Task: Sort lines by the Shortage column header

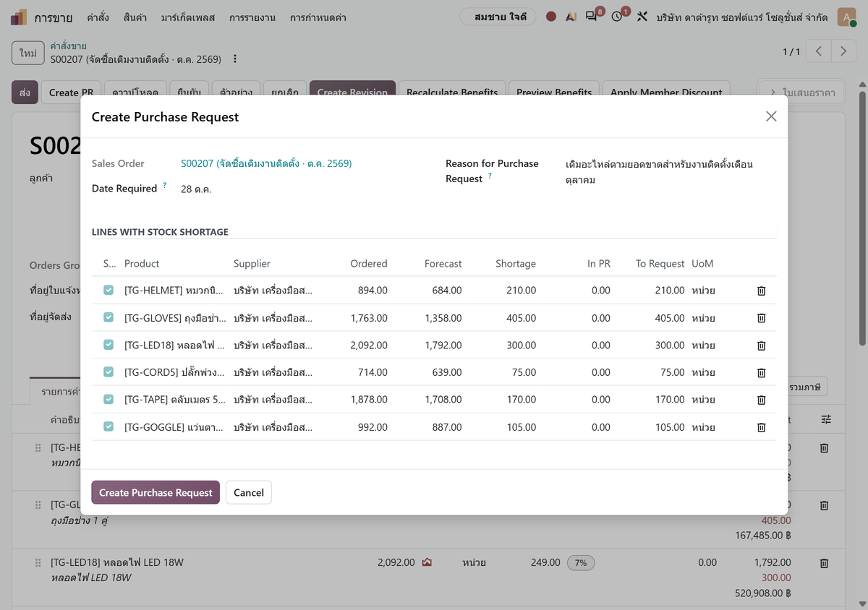Action: tap(516, 264)
